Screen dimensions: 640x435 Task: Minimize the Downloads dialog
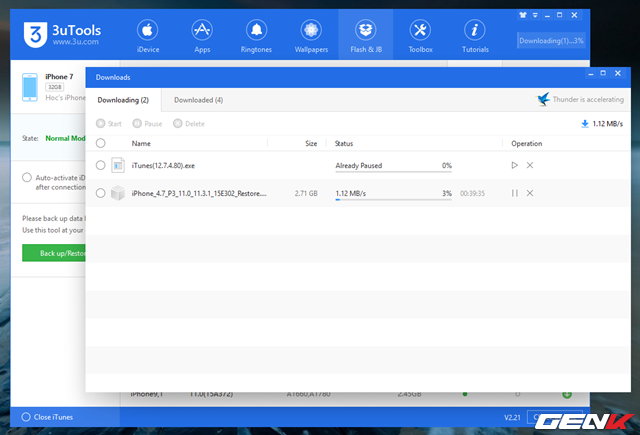(x=591, y=73)
